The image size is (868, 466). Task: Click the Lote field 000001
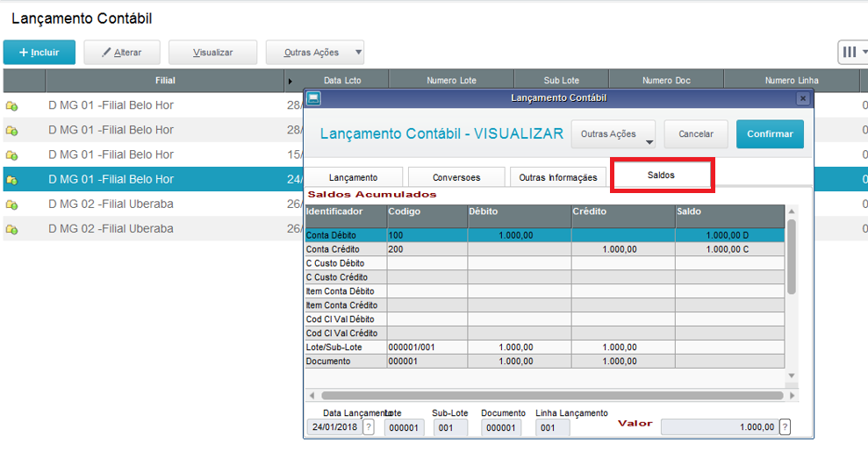[404, 427]
